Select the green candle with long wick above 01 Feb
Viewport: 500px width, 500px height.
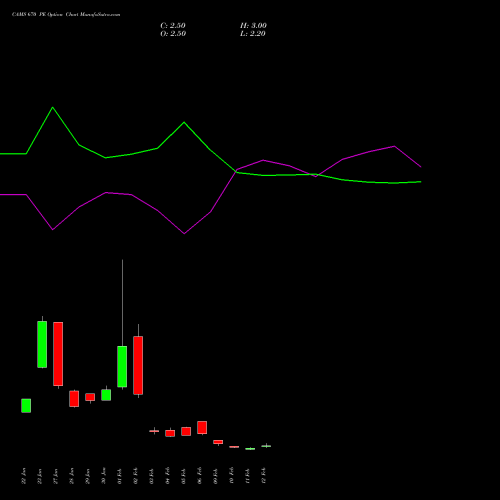tap(122, 367)
